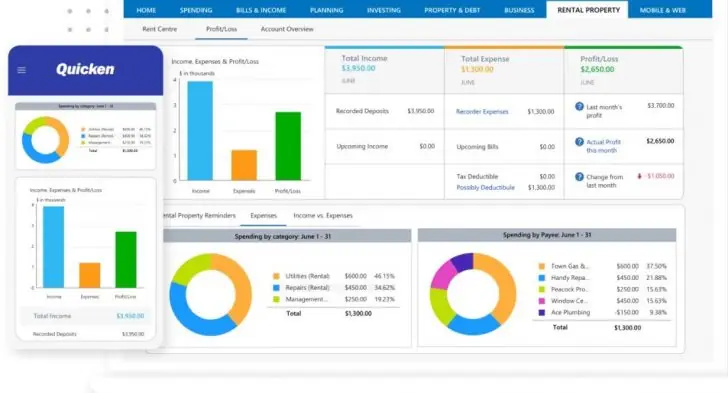Image resolution: width=728 pixels, height=393 pixels.
Task: Switch to MOBILE & WEB tab
Action: tap(663, 10)
